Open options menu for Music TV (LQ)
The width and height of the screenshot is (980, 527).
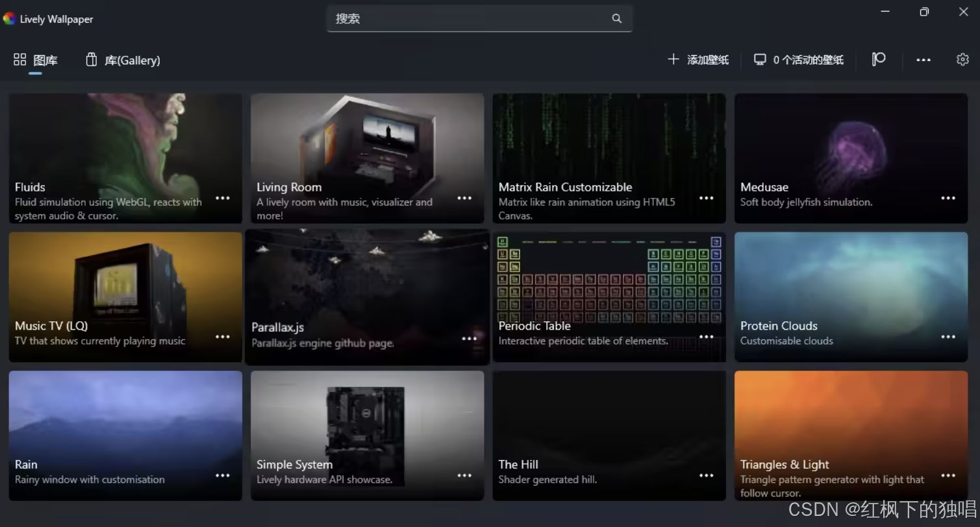click(223, 337)
